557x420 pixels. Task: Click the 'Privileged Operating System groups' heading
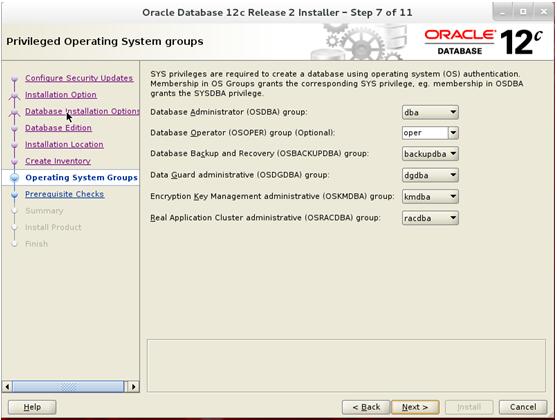click(105, 42)
